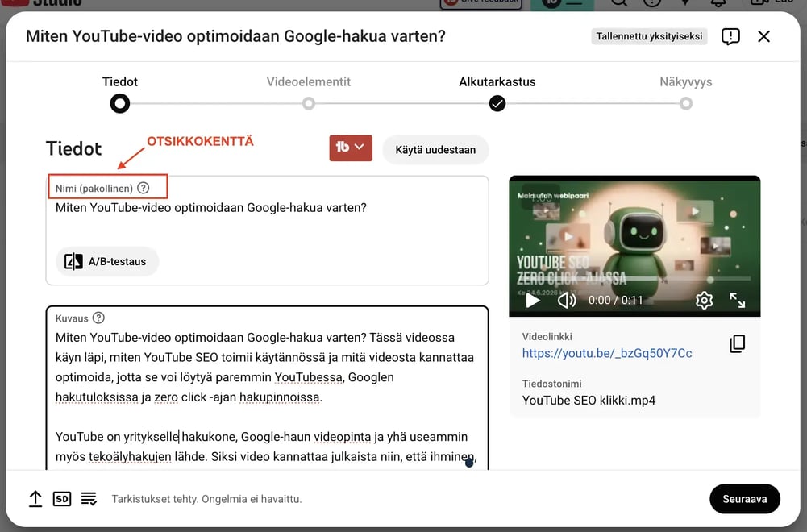Viewport: 807px width, 532px height.
Task: Mute the video preview volume
Action: point(567,300)
